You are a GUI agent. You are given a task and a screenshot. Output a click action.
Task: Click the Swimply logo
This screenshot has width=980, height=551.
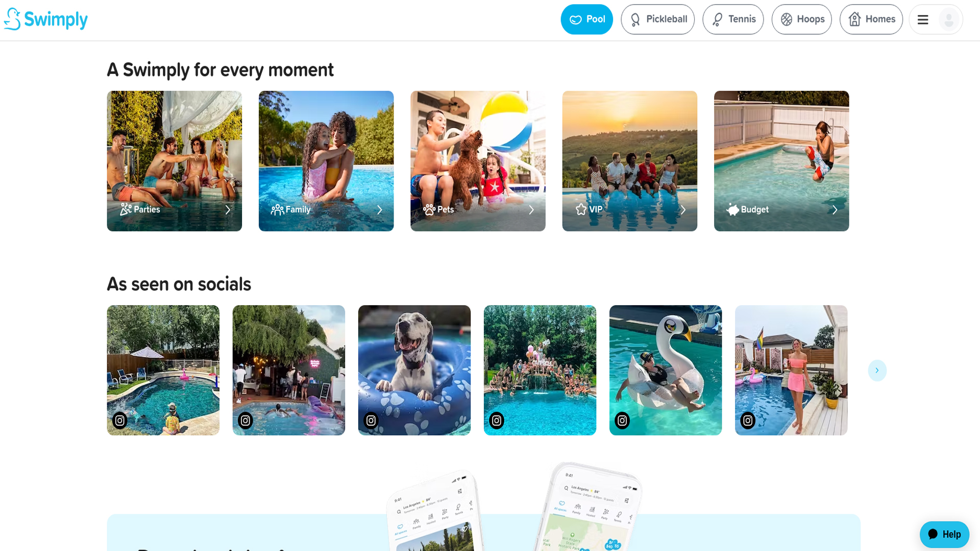coord(46,19)
